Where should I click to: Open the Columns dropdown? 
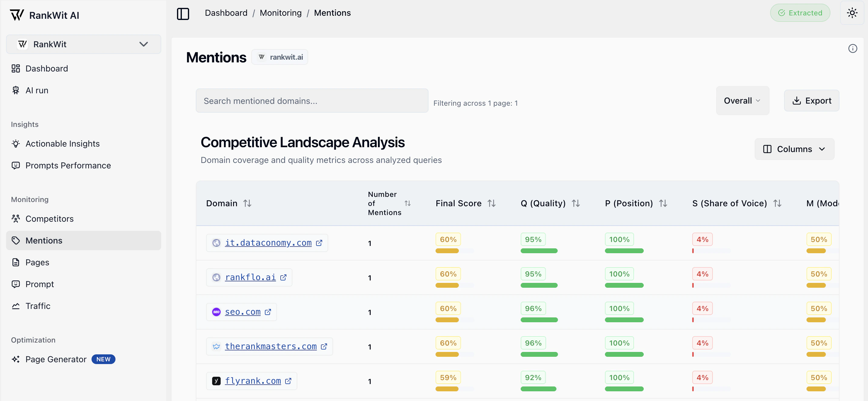tap(794, 149)
